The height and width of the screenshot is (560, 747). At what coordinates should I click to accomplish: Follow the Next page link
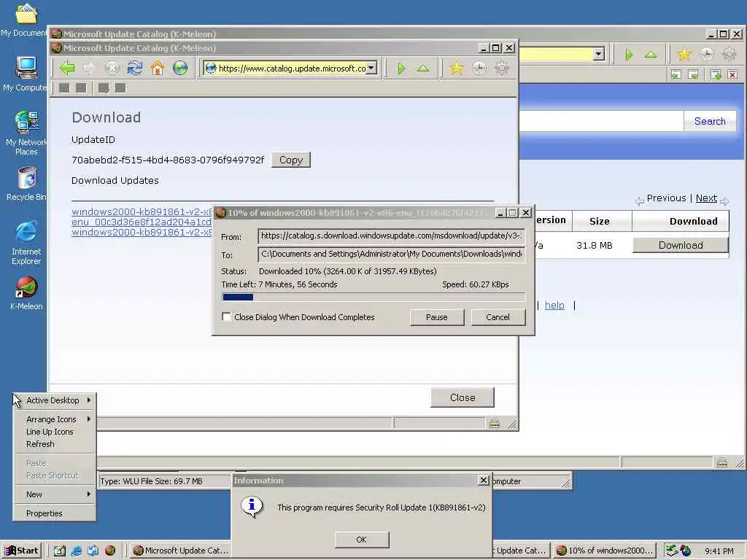point(706,198)
